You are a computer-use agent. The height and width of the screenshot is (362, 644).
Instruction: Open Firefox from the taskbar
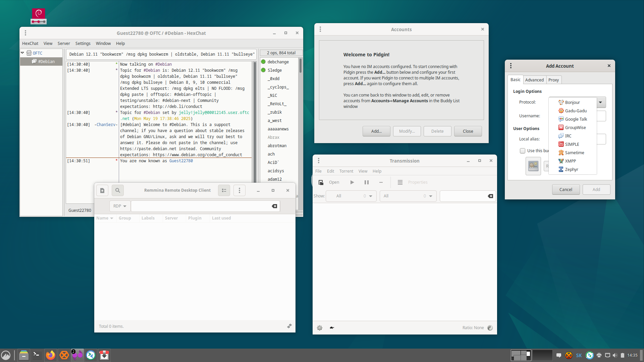point(51,355)
